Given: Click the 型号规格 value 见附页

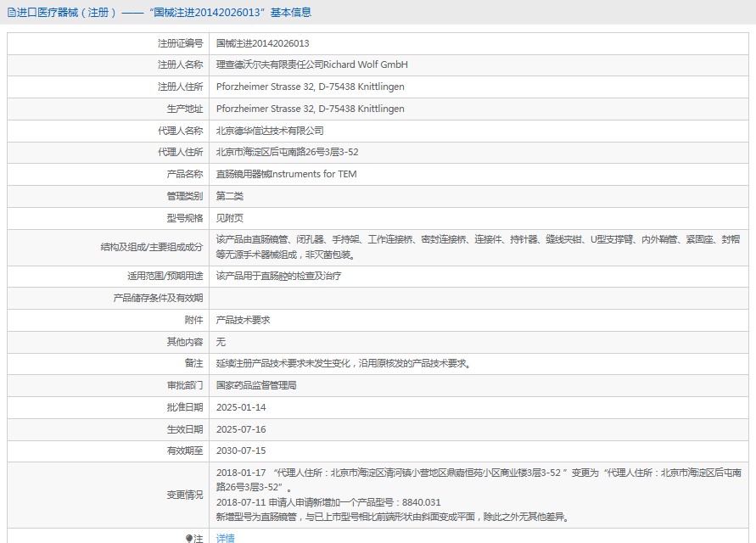Looking at the screenshot, I should point(229,218).
